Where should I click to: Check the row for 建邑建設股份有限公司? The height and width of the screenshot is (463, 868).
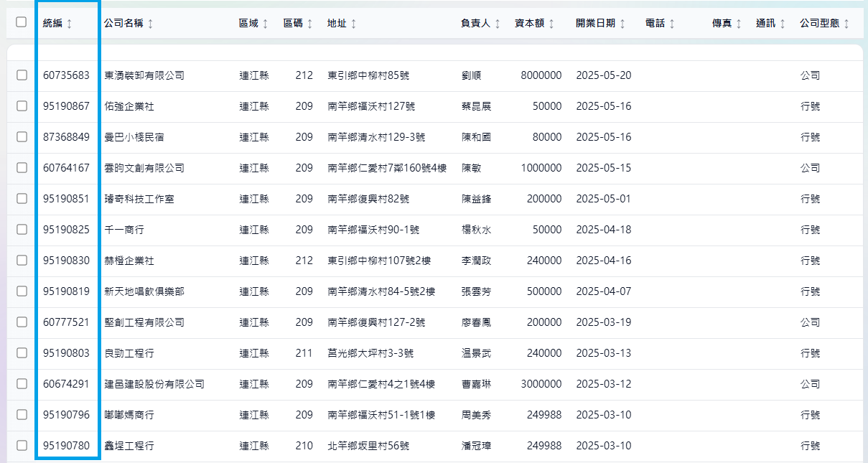(x=22, y=384)
